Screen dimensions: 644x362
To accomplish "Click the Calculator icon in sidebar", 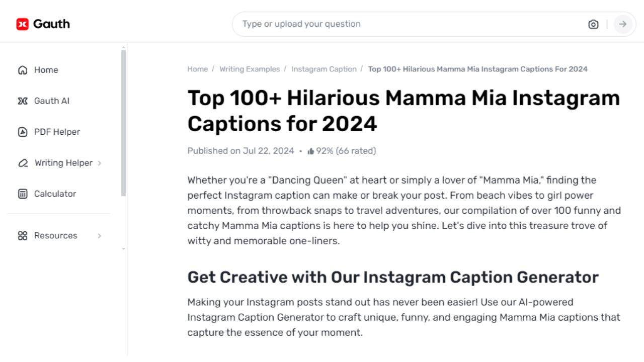I will (22, 194).
